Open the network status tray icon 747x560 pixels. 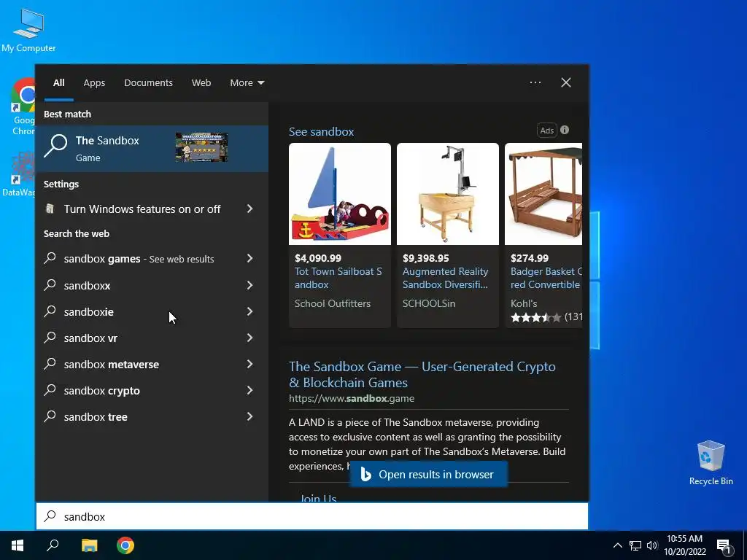(x=635, y=545)
